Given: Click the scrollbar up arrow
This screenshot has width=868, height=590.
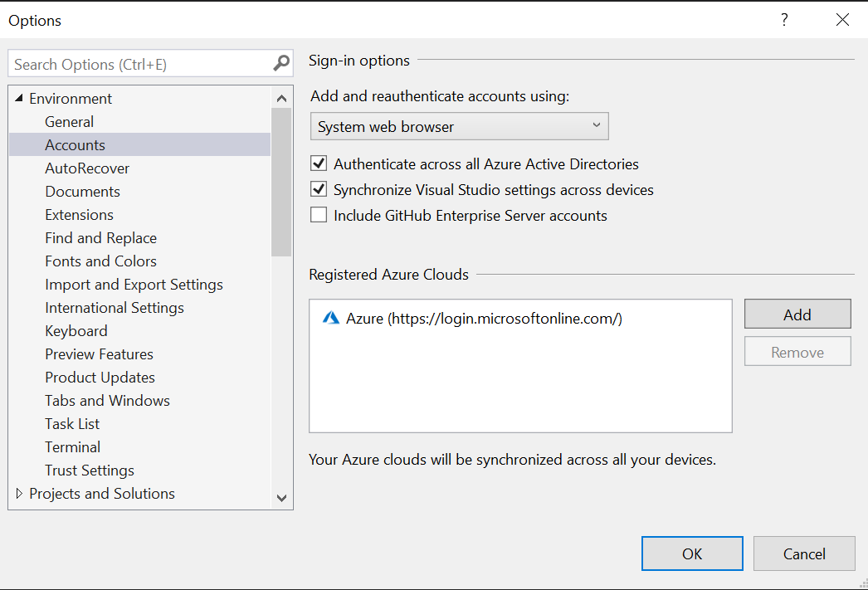Looking at the screenshot, I should click(x=281, y=98).
